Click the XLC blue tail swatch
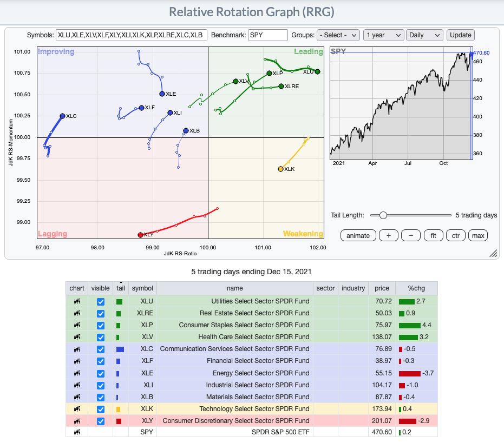This screenshot has height=443, width=504. (120, 349)
